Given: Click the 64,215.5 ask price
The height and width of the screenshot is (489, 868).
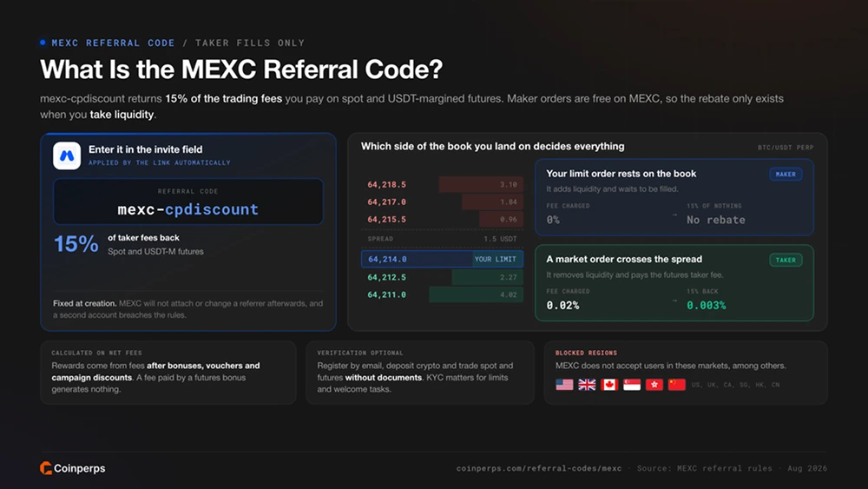Looking at the screenshot, I should click(x=386, y=219).
